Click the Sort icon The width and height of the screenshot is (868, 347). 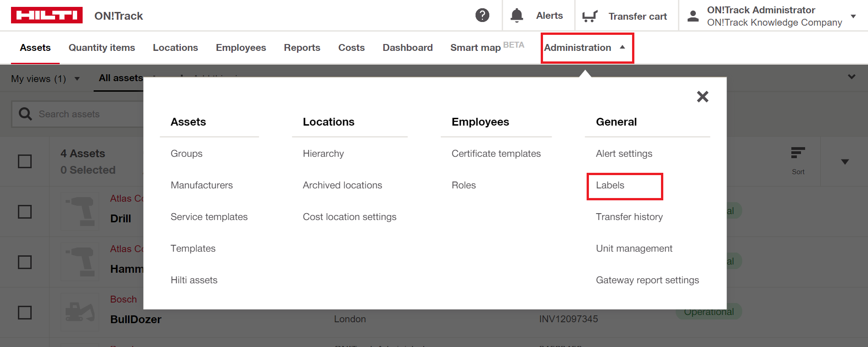[798, 154]
